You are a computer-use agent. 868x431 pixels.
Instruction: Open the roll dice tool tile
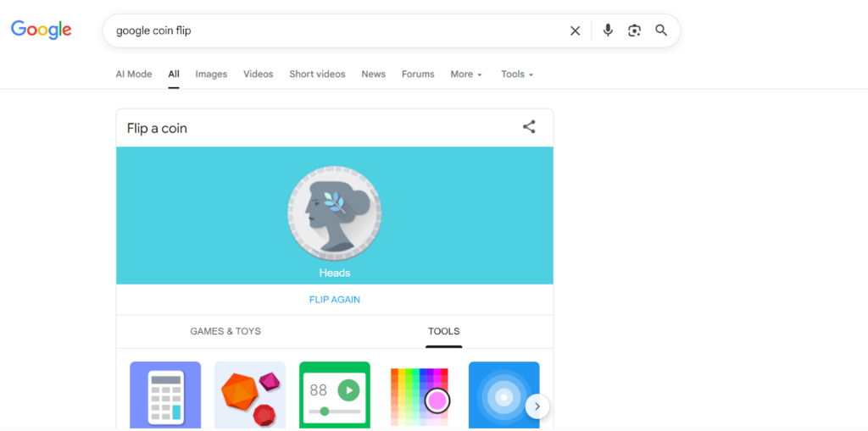tap(250, 395)
